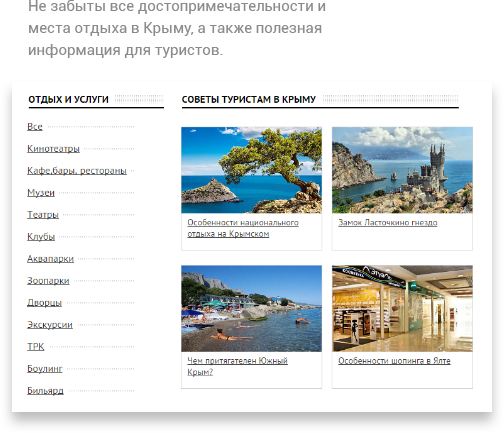
Task: Open the Театры link
Action: point(43,215)
